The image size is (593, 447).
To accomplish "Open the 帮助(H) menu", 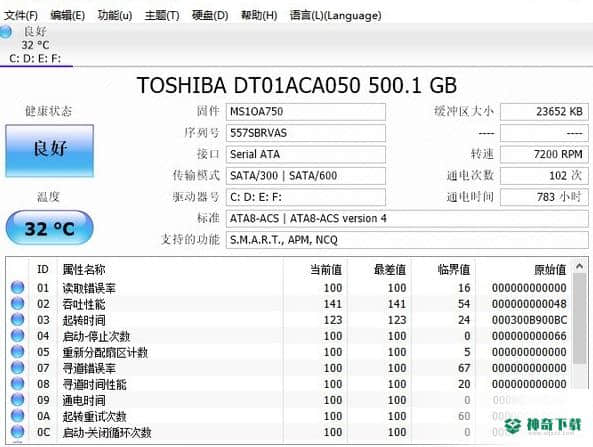I will [259, 16].
